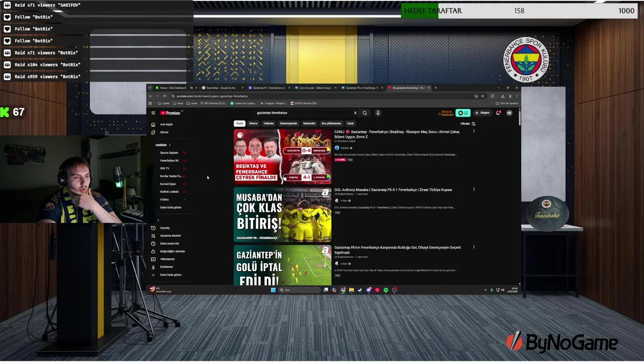
Task: Select the Shorts filter chip
Action: click(x=253, y=123)
